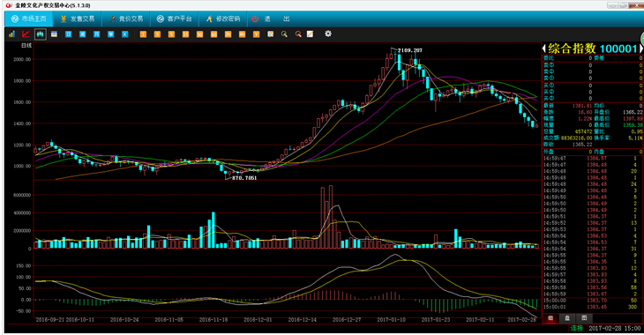The width and height of the screenshot is (644, 335).
Task: Click the tallest red volume bar
Action: pos(331,217)
